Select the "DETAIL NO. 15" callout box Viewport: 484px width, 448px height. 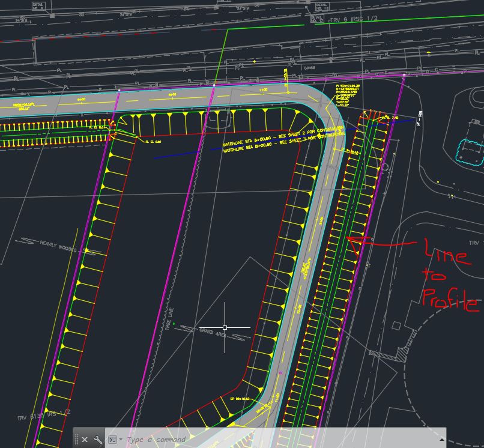[x=322, y=7]
